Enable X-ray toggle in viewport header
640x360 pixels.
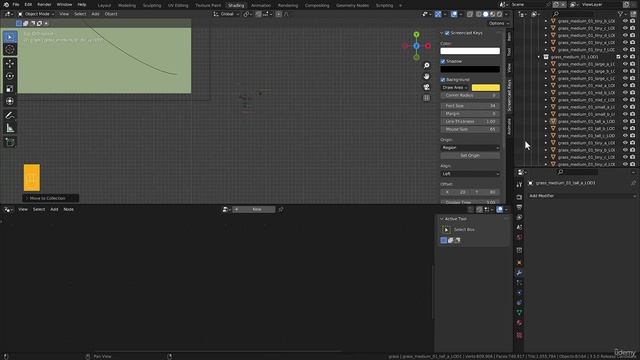(x=470, y=14)
